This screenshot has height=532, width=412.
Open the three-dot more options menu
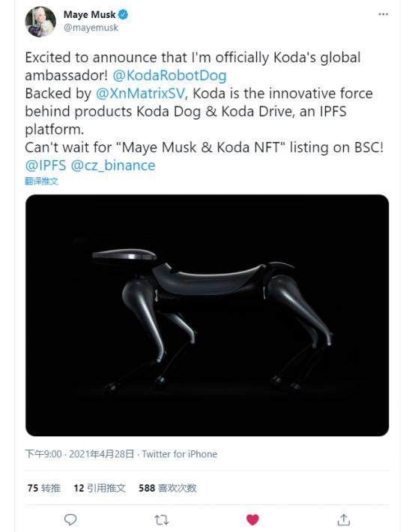pos(383,14)
